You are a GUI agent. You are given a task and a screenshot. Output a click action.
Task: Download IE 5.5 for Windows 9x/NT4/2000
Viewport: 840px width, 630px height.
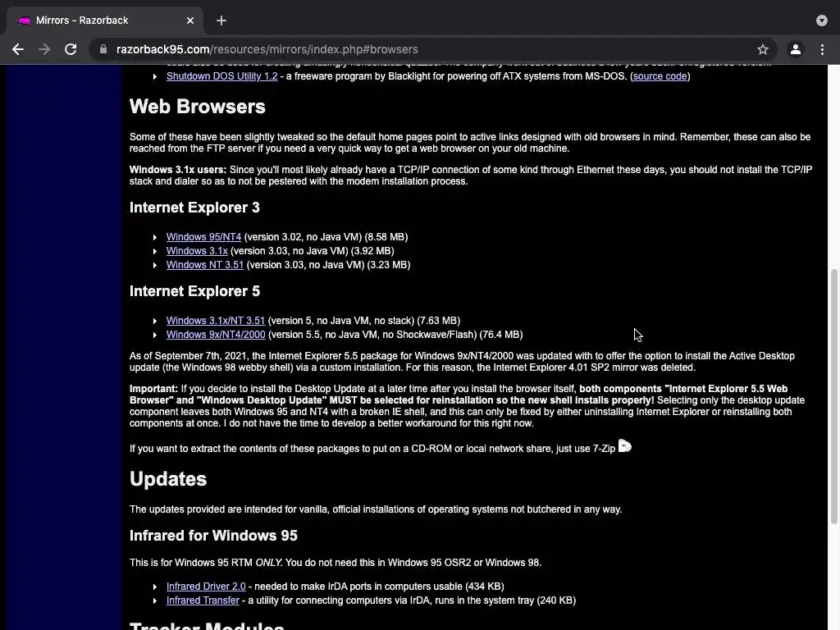coord(216,335)
